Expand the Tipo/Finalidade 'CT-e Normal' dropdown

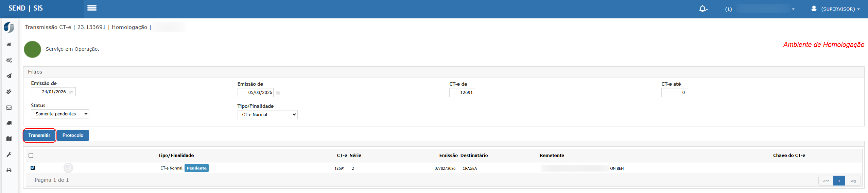coord(267,115)
